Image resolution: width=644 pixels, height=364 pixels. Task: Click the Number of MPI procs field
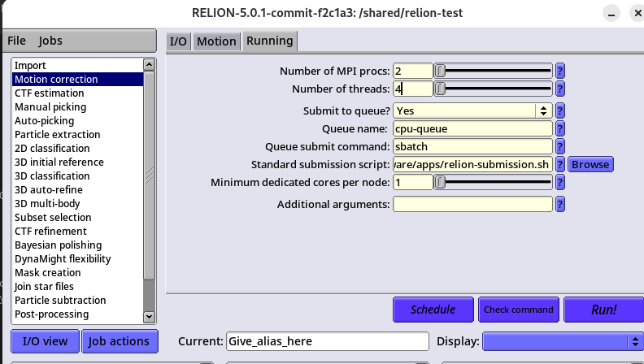click(x=413, y=71)
